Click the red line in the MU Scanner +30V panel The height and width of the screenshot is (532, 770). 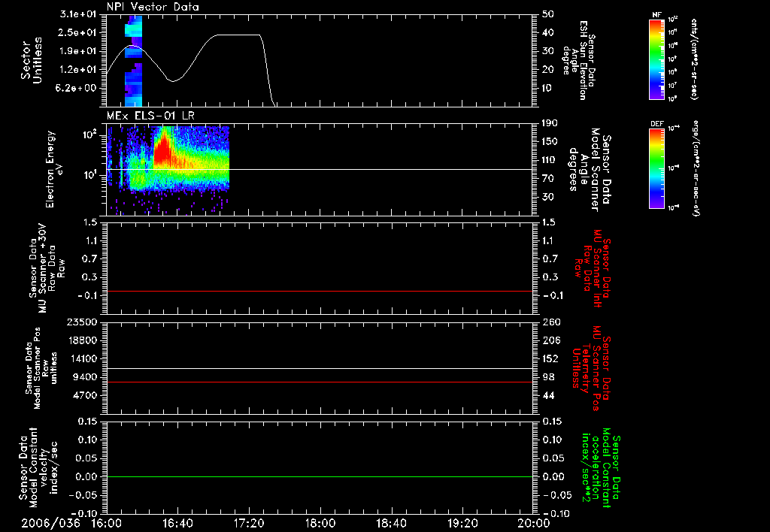(x=320, y=291)
